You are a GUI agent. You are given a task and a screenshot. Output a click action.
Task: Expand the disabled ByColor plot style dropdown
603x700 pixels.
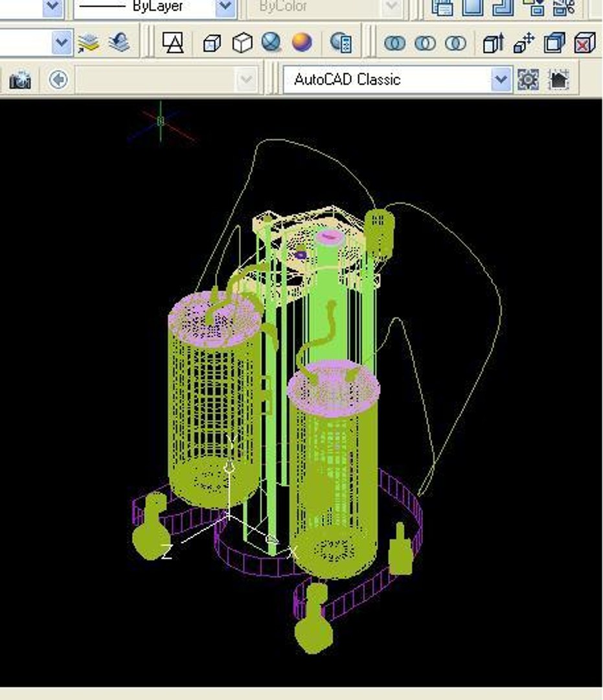(391, 6)
